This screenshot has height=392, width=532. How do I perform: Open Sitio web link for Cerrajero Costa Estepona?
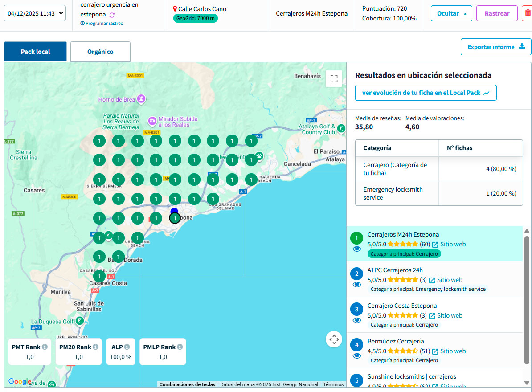446,315
